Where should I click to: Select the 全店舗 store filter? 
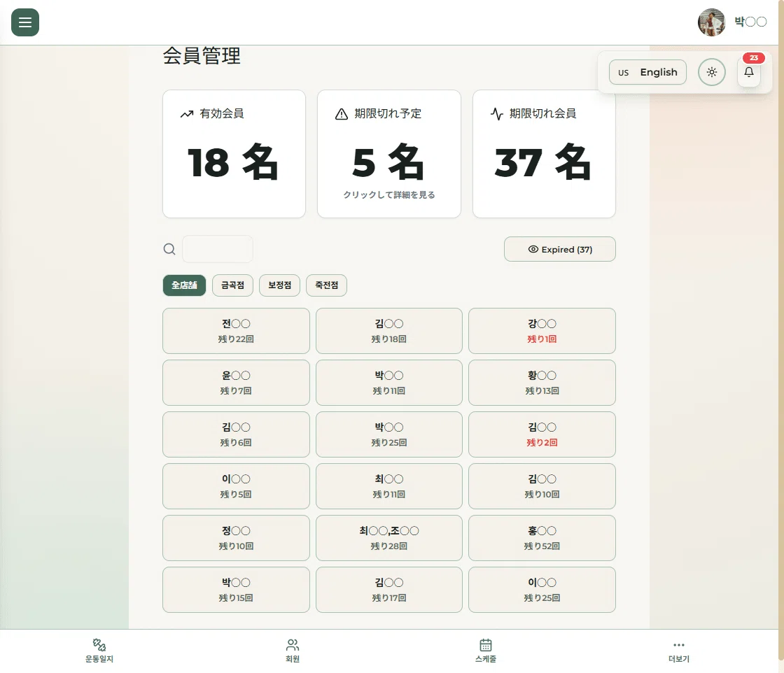tap(184, 285)
